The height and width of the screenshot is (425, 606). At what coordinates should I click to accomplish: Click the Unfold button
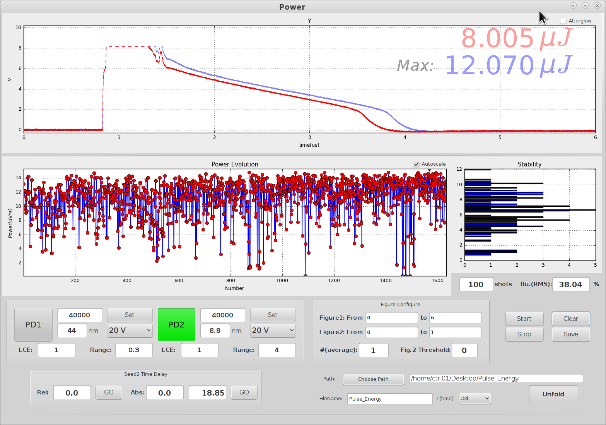pos(554,393)
